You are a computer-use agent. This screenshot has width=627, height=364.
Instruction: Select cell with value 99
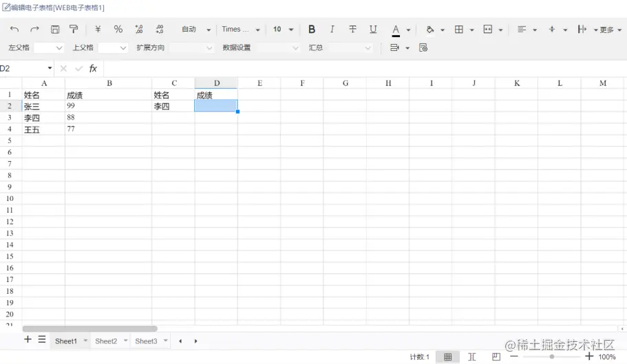(108, 106)
